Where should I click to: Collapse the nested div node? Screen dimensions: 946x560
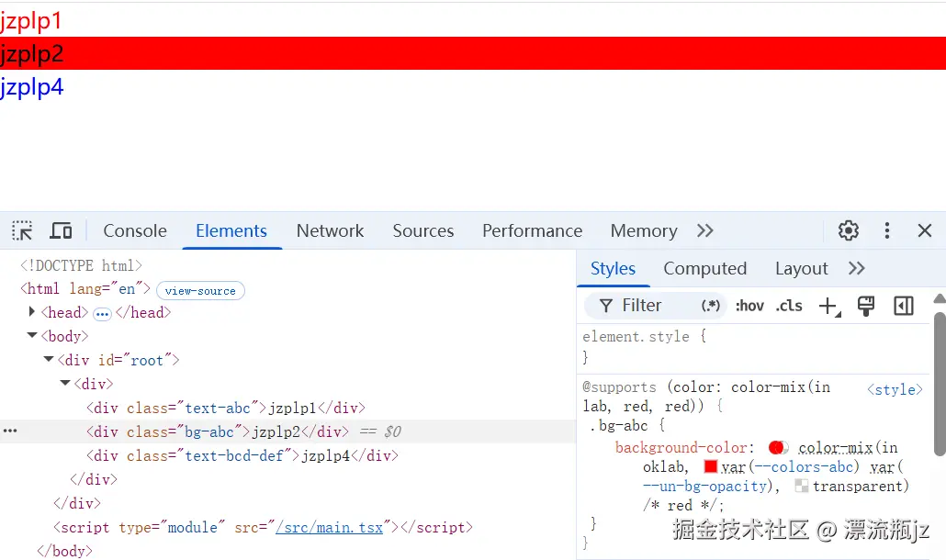(65, 383)
